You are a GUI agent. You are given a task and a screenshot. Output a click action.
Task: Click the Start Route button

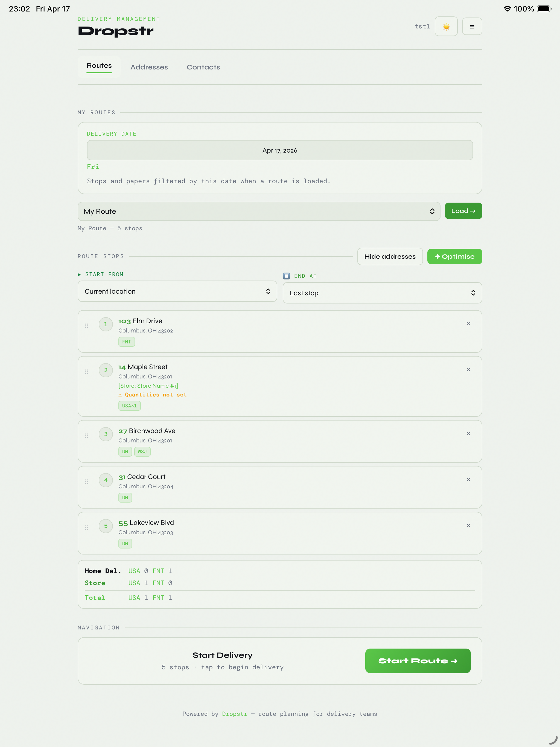click(x=418, y=661)
